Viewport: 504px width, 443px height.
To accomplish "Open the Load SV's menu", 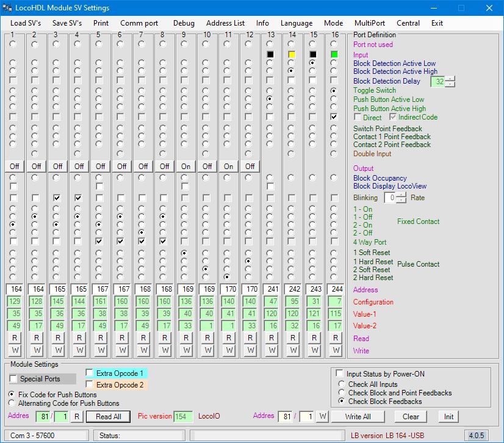I will (26, 23).
